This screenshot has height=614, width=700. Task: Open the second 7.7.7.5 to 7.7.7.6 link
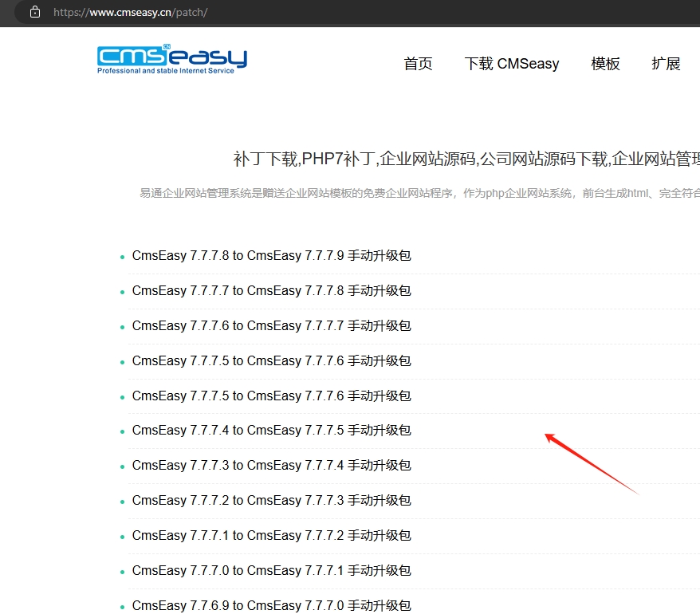coord(271,396)
